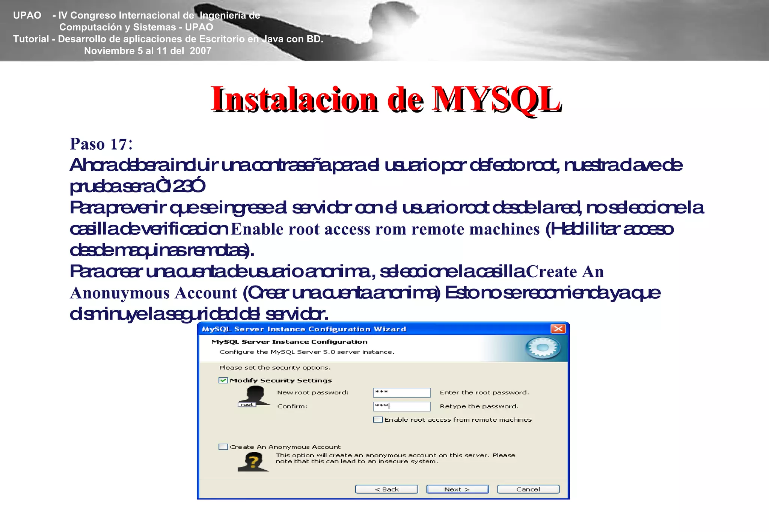Click the Confirm password field
This screenshot has width=769, height=532.
point(402,406)
